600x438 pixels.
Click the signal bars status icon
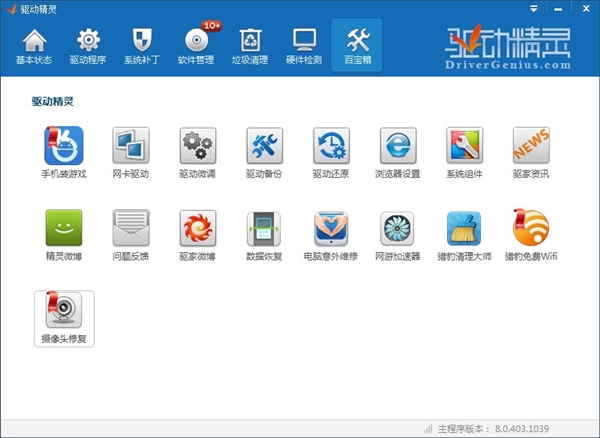[428, 428]
